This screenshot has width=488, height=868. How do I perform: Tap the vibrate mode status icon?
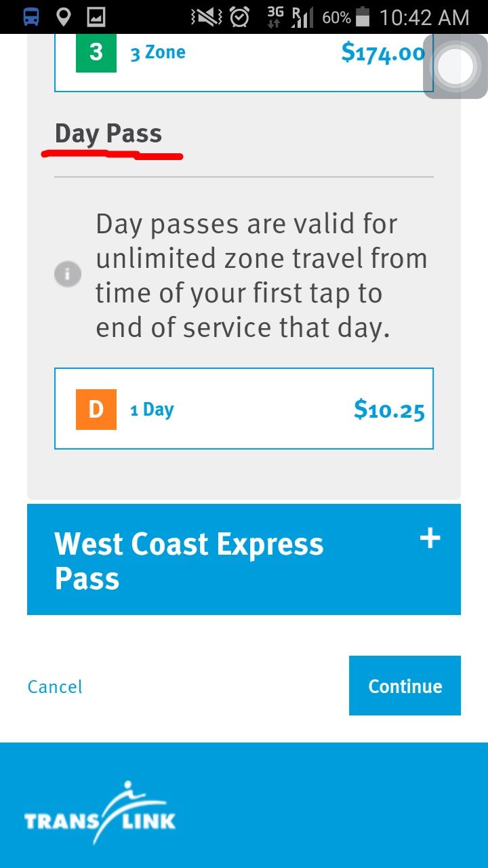coord(207,17)
